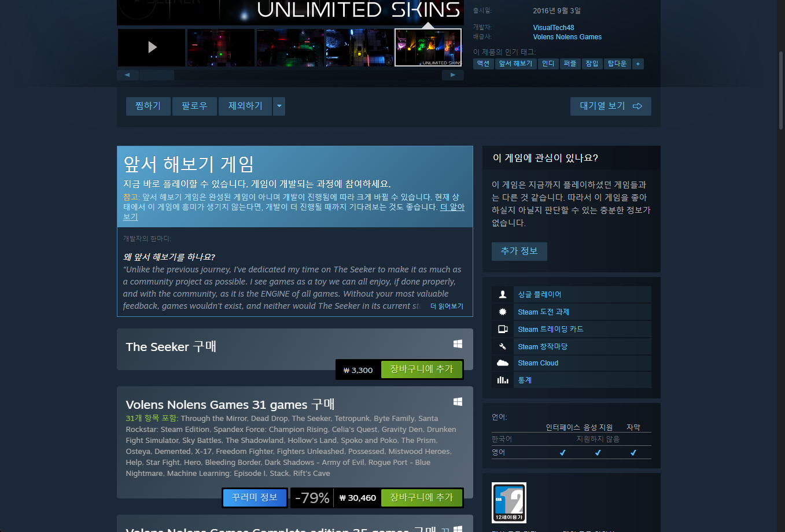The height and width of the screenshot is (532, 785).
Task: Click the plus button to add tags
Action: 638,64
